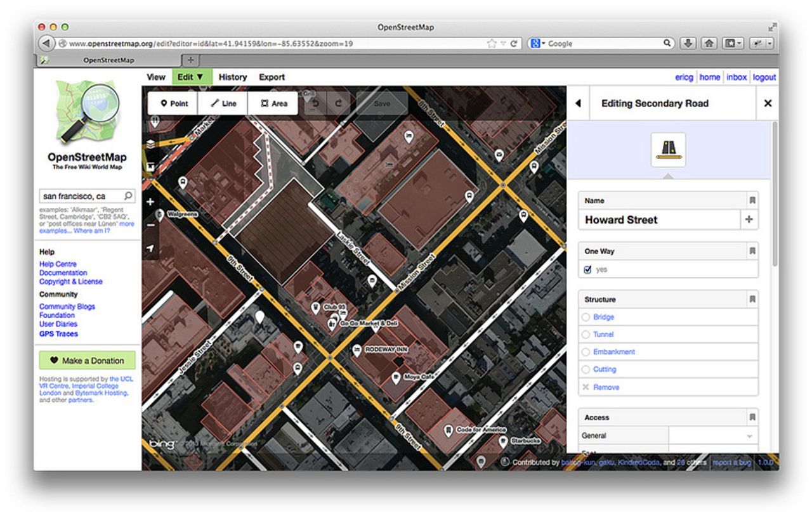Uncheck the One Way yes checkbox
Screen dimensions: 812x516
tap(587, 269)
